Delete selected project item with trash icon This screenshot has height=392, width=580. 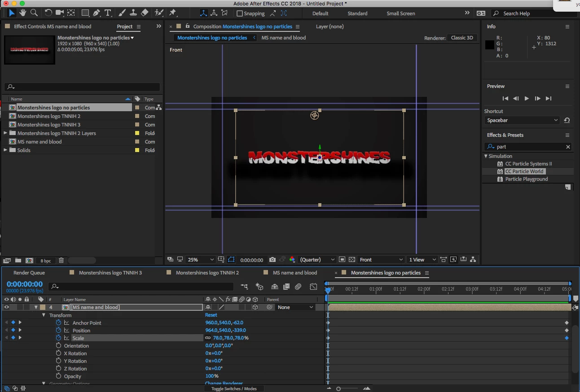pos(61,261)
